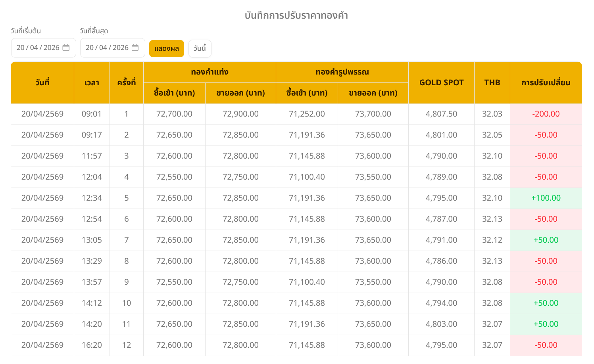Click the แสดงผล button

click(166, 48)
